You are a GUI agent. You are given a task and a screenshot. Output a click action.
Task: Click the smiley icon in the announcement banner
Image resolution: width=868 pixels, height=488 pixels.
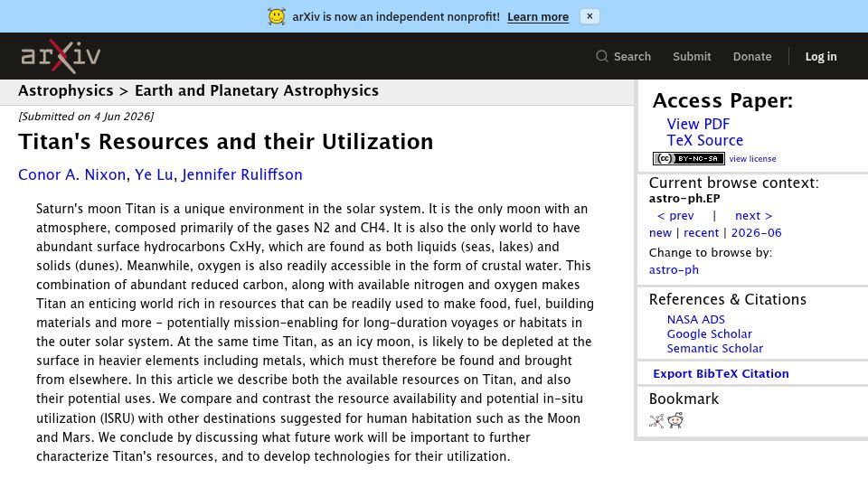pyautogui.click(x=277, y=16)
